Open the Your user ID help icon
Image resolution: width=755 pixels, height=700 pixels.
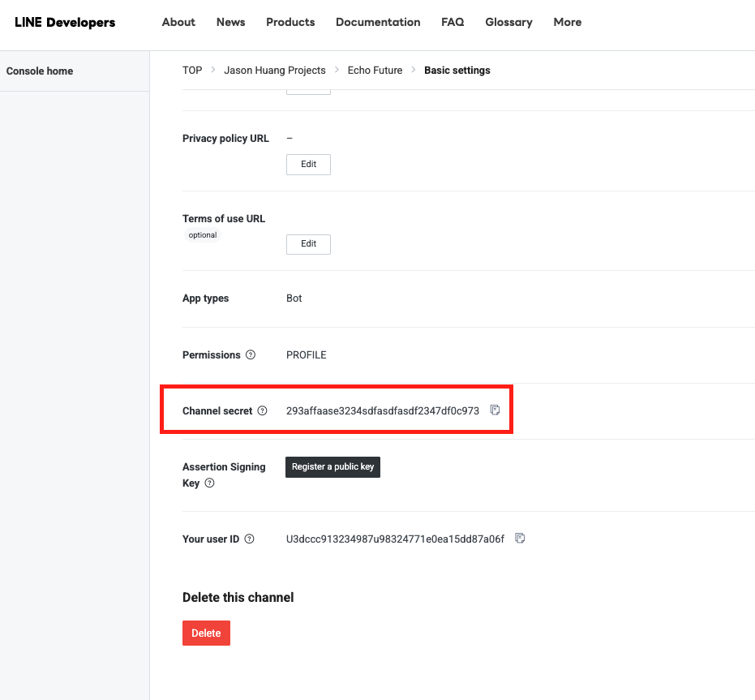point(249,539)
